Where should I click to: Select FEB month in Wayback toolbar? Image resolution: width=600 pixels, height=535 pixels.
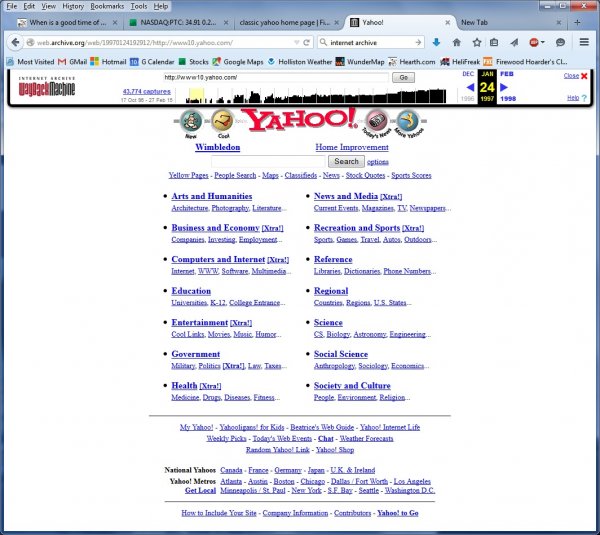point(507,73)
